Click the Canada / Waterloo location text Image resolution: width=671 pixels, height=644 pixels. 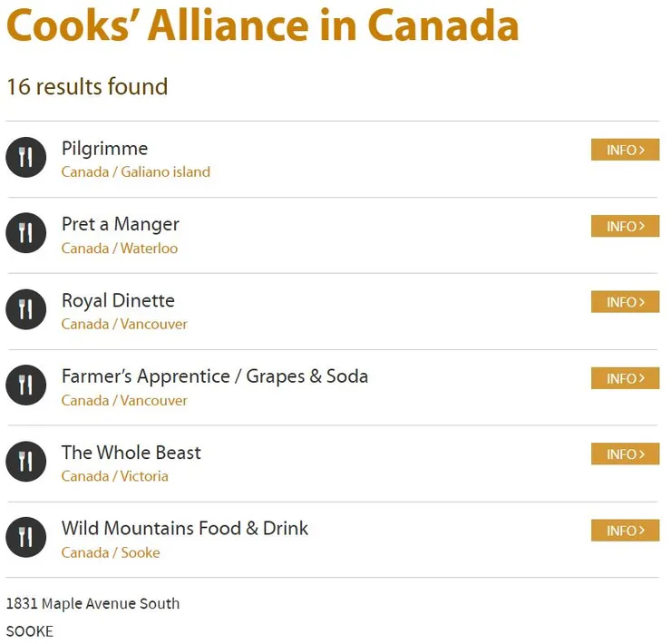(x=120, y=248)
